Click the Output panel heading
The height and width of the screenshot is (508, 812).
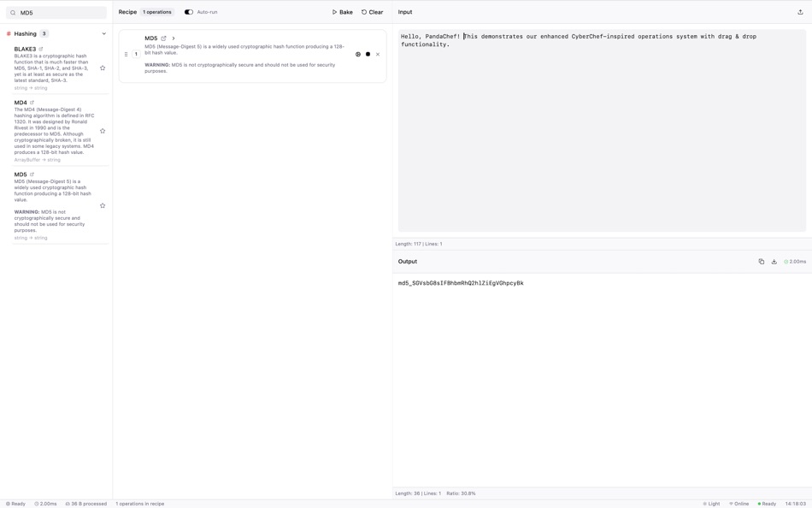pyautogui.click(x=408, y=261)
